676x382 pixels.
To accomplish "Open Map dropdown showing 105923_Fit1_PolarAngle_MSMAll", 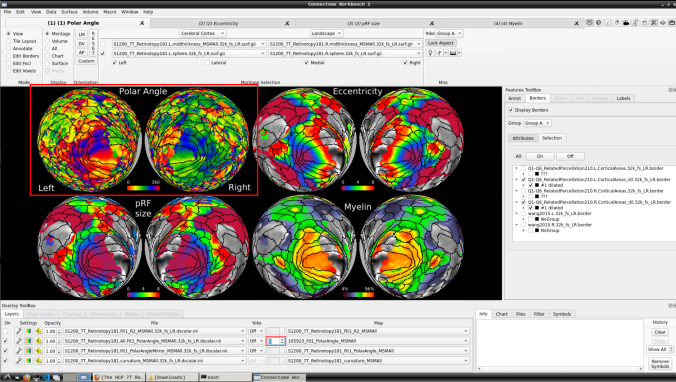I will (377, 341).
